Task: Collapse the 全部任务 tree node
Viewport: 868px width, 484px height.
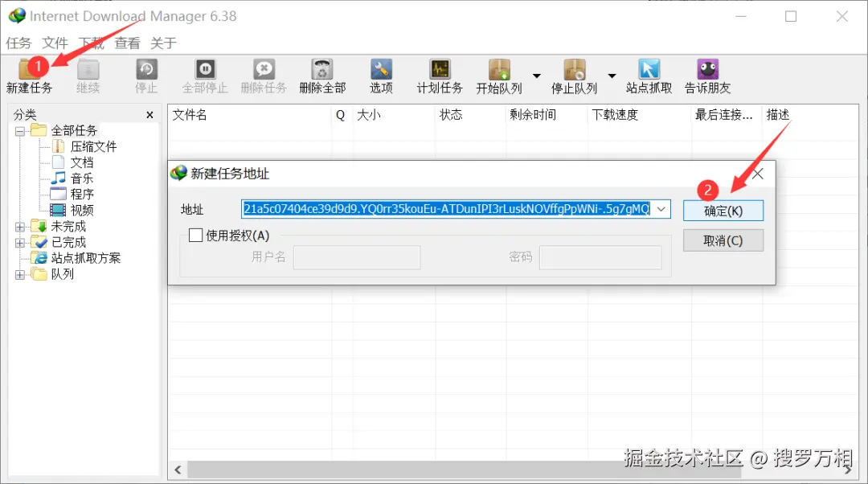Action: click(20, 131)
